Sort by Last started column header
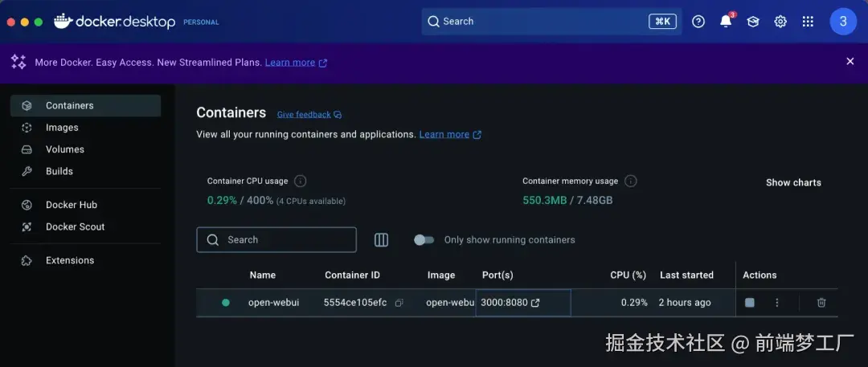Image resolution: width=868 pixels, height=367 pixels. (x=686, y=275)
